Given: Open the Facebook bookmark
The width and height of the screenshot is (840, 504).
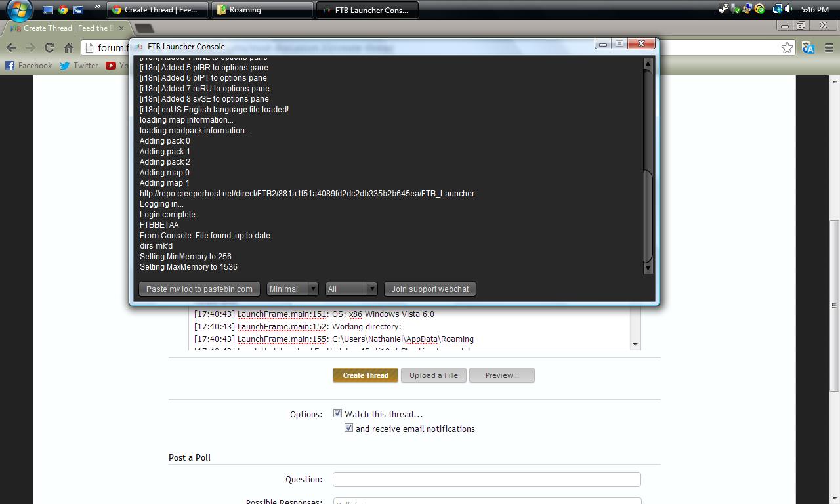Looking at the screenshot, I should tap(29, 66).
